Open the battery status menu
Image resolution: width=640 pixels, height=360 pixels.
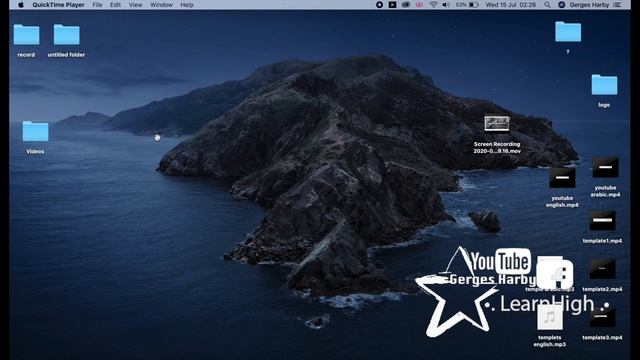pos(467,5)
